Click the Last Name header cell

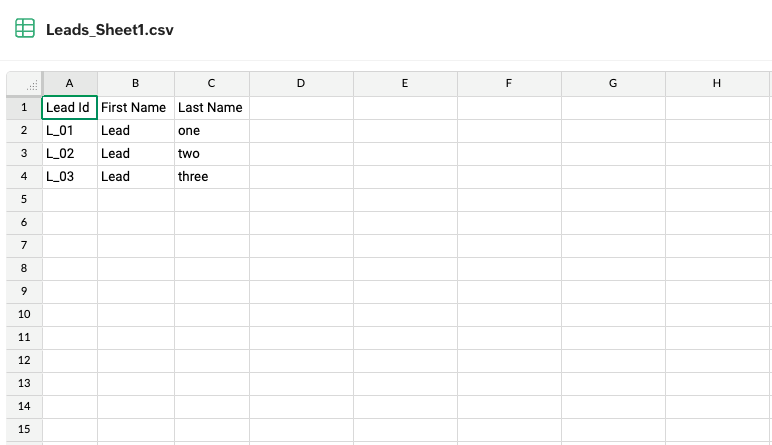[211, 107]
